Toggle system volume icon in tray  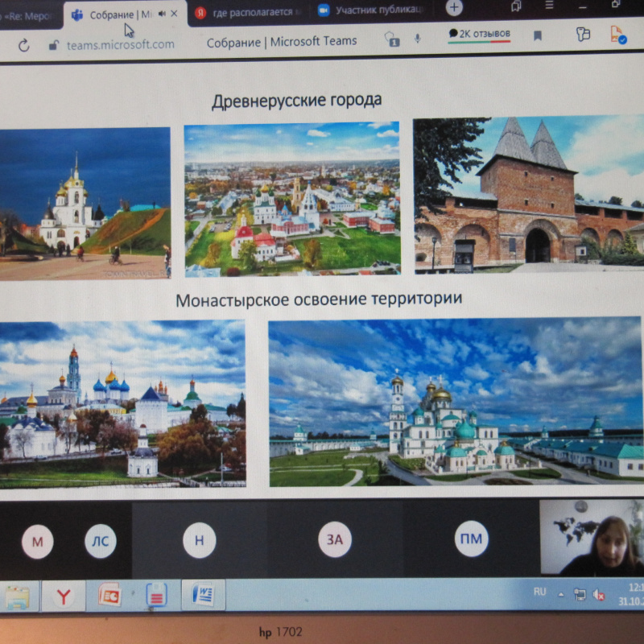(x=599, y=594)
